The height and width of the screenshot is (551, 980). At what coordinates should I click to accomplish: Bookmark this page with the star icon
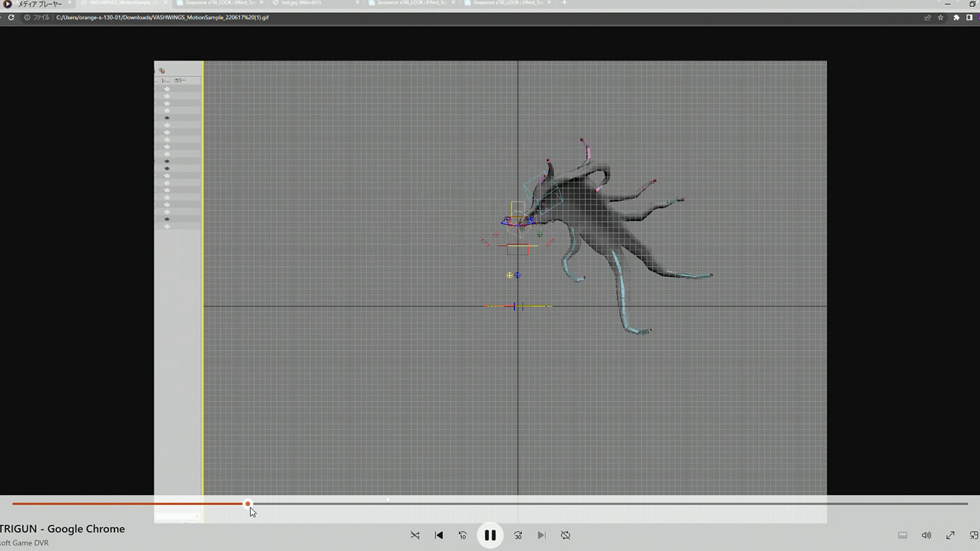[941, 18]
